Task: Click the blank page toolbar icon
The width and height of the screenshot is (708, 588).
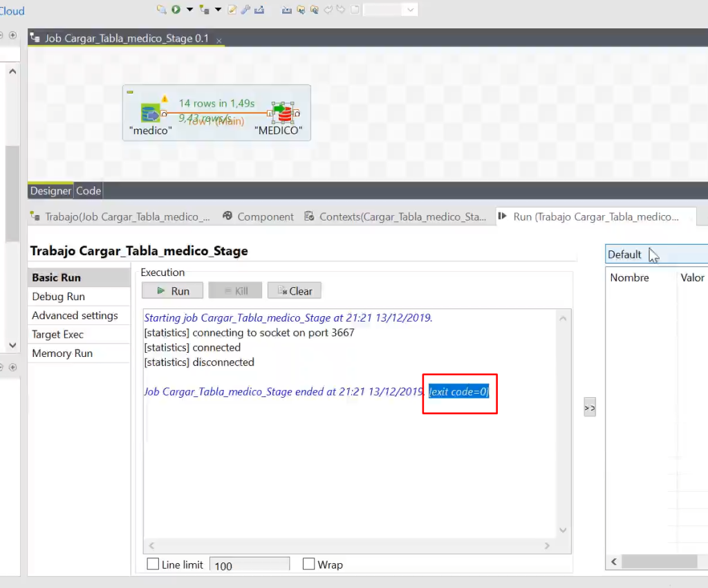Action: (x=355, y=10)
